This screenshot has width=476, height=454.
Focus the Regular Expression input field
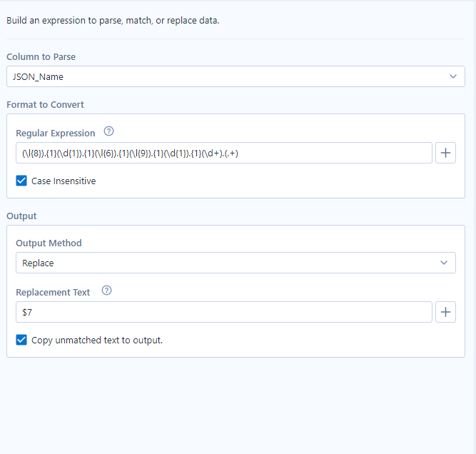223,153
